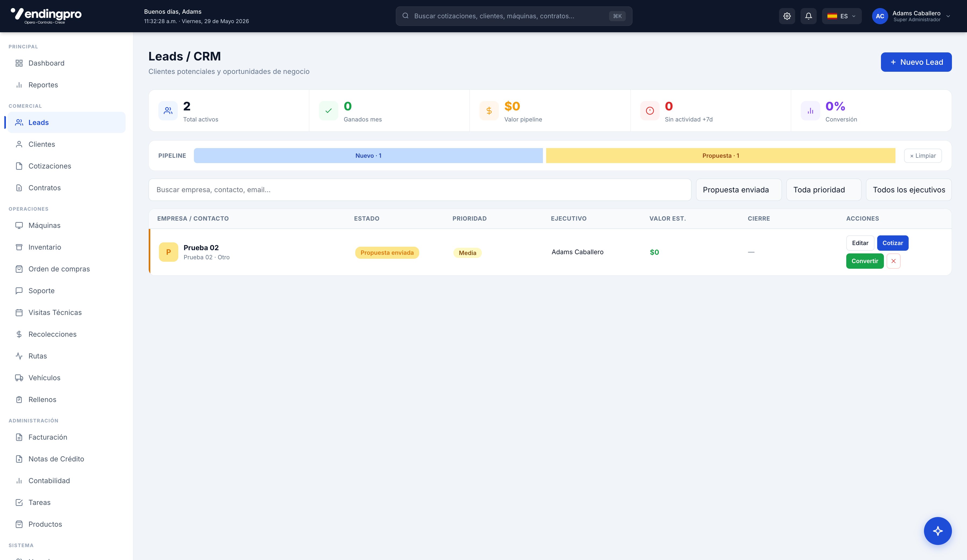Go to Contabilidad in the sidebar

click(x=66, y=481)
